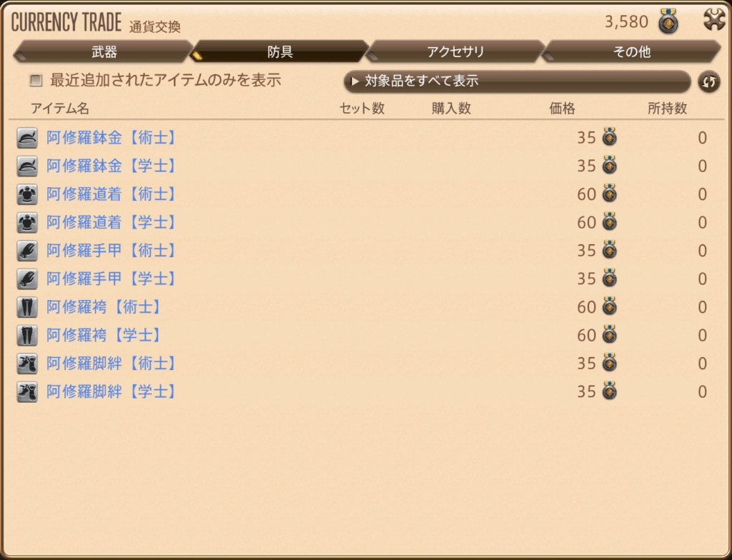Click the head gear icon for 阿修羅鉢金【術士】
The image size is (732, 560).
tap(27, 138)
